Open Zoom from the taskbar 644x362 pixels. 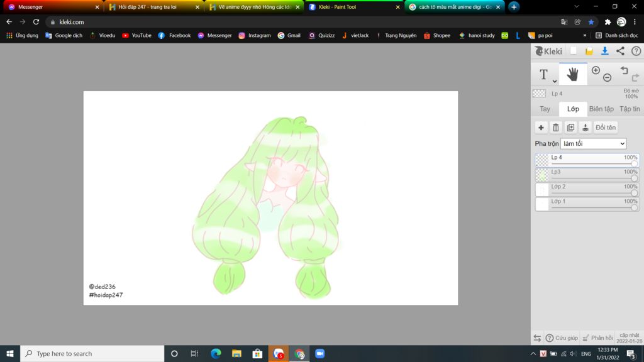pyautogui.click(x=319, y=353)
